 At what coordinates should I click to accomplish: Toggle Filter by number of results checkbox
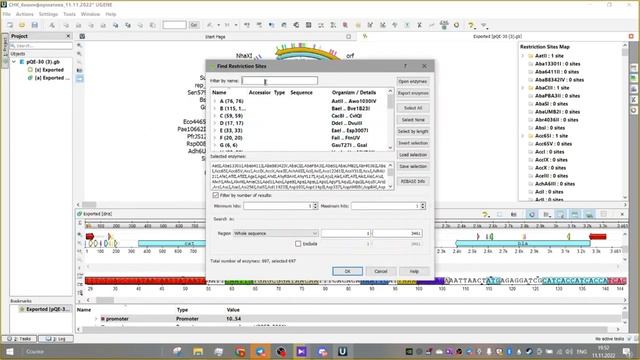pyautogui.click(x=216, y=196)
